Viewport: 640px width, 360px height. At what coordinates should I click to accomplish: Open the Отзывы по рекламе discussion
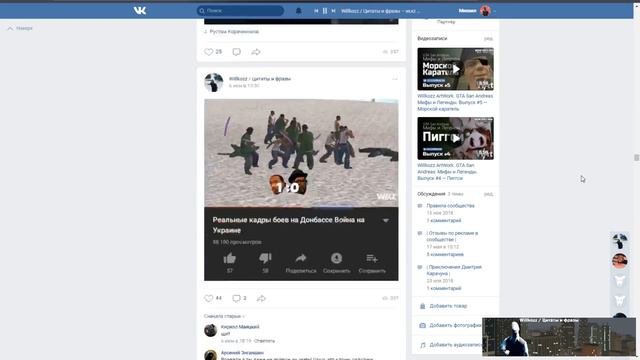452,236
